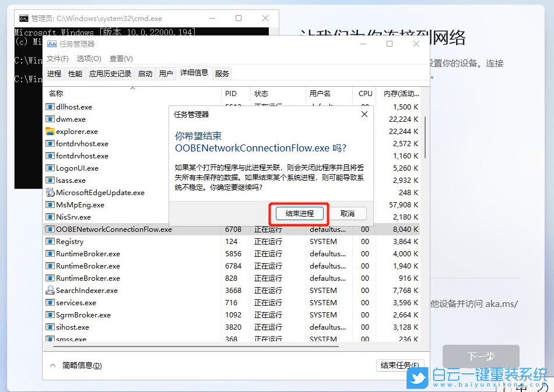The width and height of the screenshot is (554, 392).
Task: Click the explorer.exe process icon
Action: (50, 131)
